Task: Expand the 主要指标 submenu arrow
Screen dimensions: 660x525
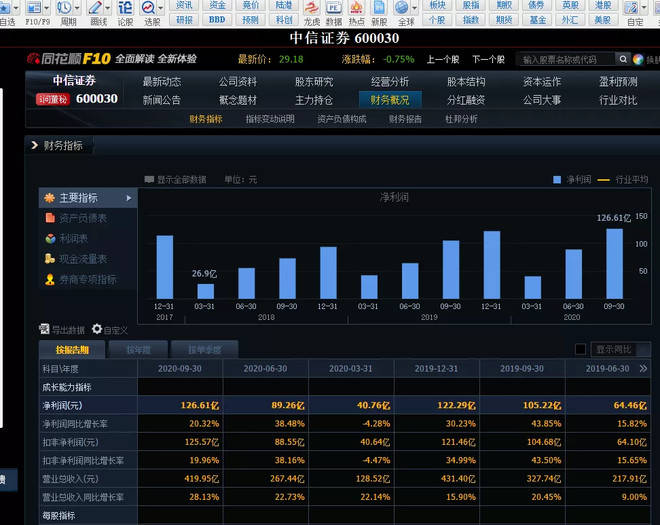Action: [x=129, y=198]
